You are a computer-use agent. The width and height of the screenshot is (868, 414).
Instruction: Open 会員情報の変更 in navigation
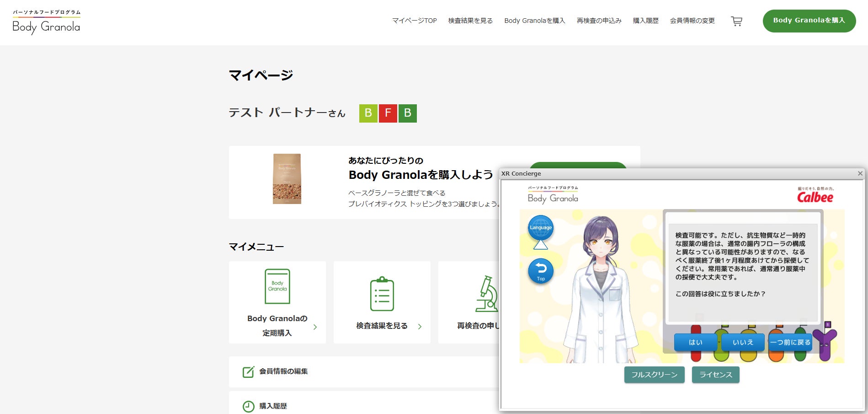[x=692, y=21]
